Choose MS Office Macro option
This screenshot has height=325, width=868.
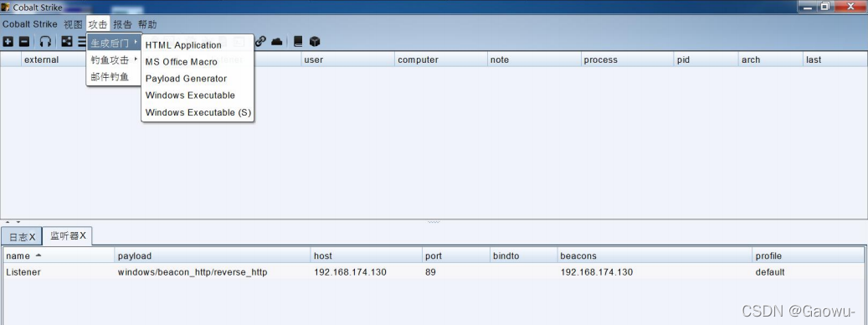(198, 62)
